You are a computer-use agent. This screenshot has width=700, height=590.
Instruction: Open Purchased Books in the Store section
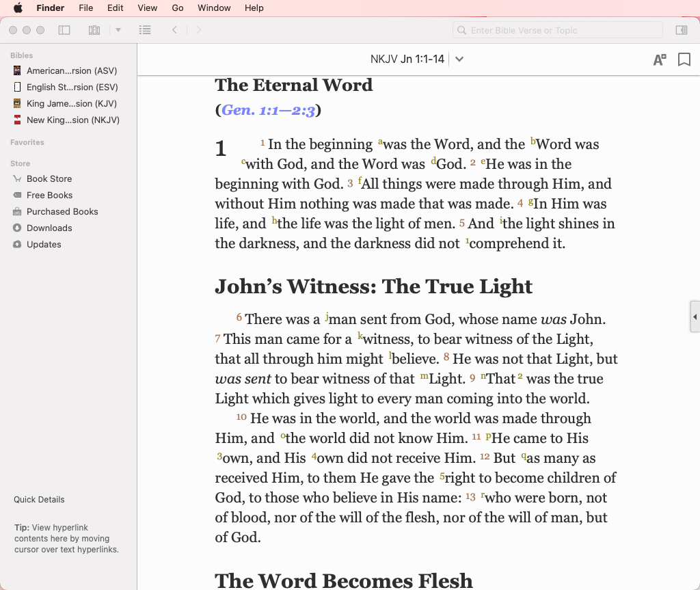click(x=62, y=211)
